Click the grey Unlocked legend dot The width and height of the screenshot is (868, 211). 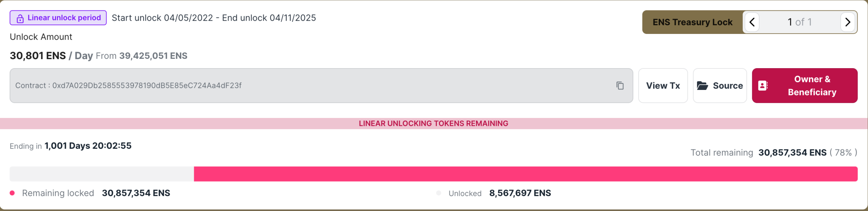(439, 193)
